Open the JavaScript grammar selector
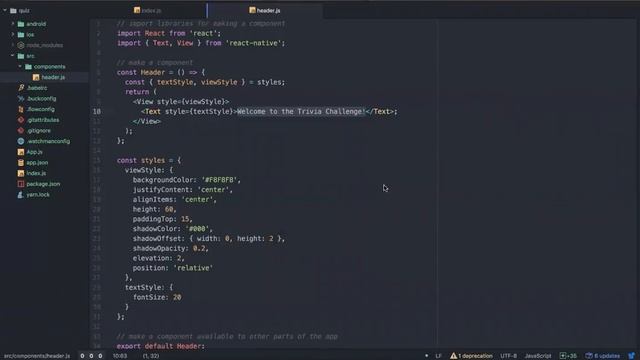Viewport: 640px width, 360px height. tap(538, 356)
